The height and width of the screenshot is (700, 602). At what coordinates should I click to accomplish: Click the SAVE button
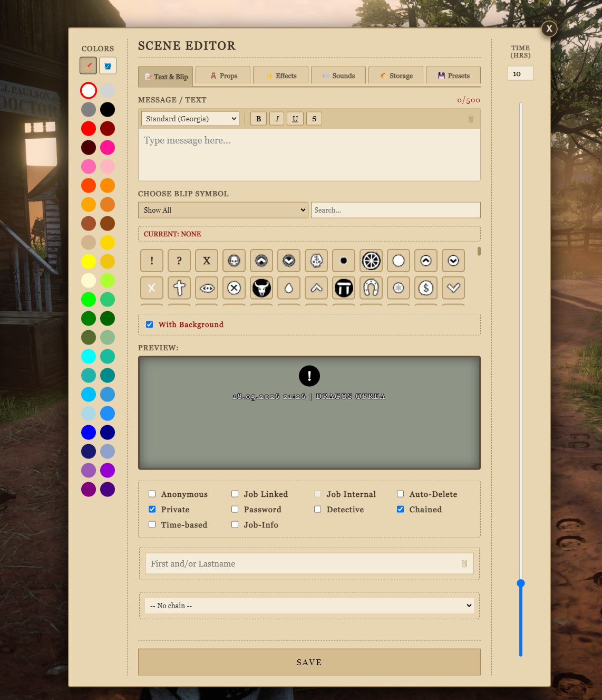tap(309, 662)
